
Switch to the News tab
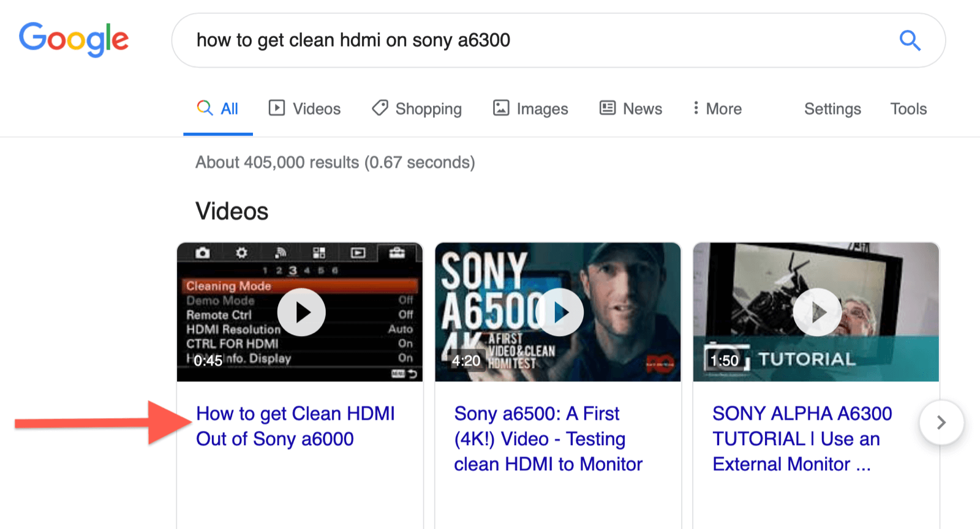pos(630,108)
